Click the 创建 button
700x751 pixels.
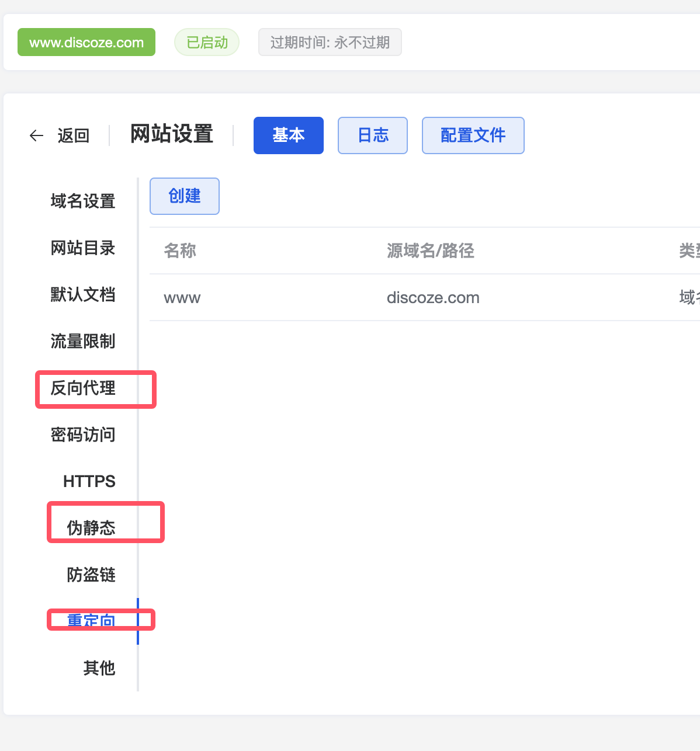[184, 196]
